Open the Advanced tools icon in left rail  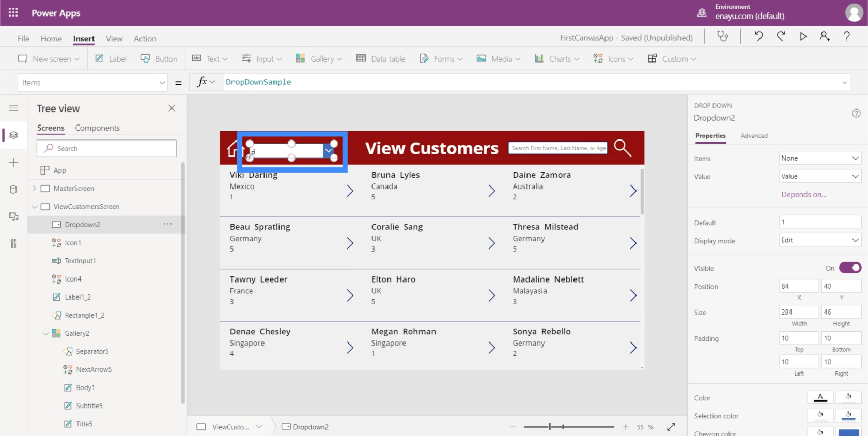pyautogui.click(x=14, y=243)
